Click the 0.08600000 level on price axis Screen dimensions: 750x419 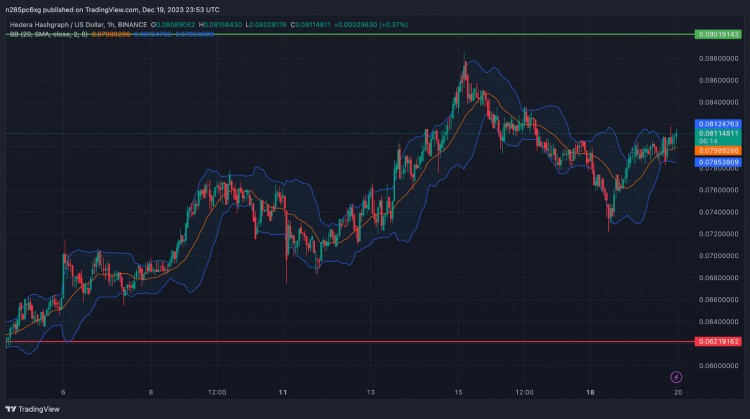pyautogui.click(x=717, y=80)
